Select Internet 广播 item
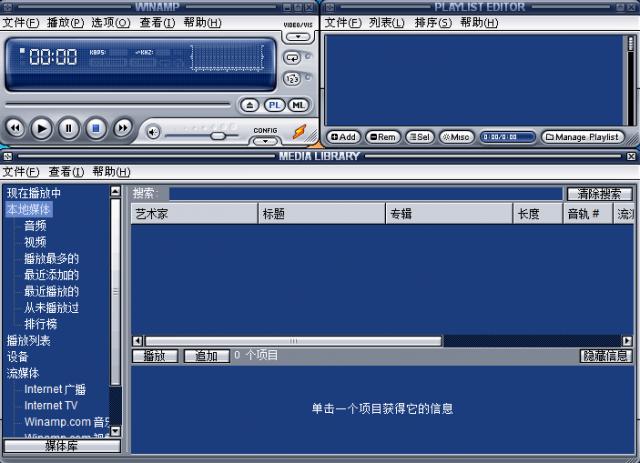The width and height of the screenshot is (640, 463). (x=55, y=389)
